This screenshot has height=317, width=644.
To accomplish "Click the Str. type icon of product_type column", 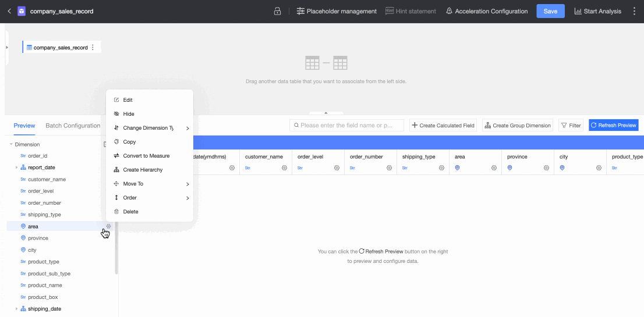I will click(x=614, y=168).
